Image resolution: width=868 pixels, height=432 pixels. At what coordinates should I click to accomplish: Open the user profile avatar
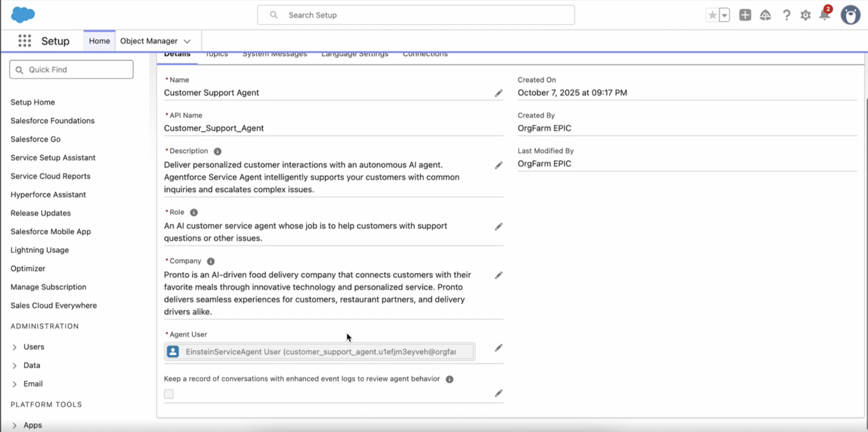tap(850, 15)
